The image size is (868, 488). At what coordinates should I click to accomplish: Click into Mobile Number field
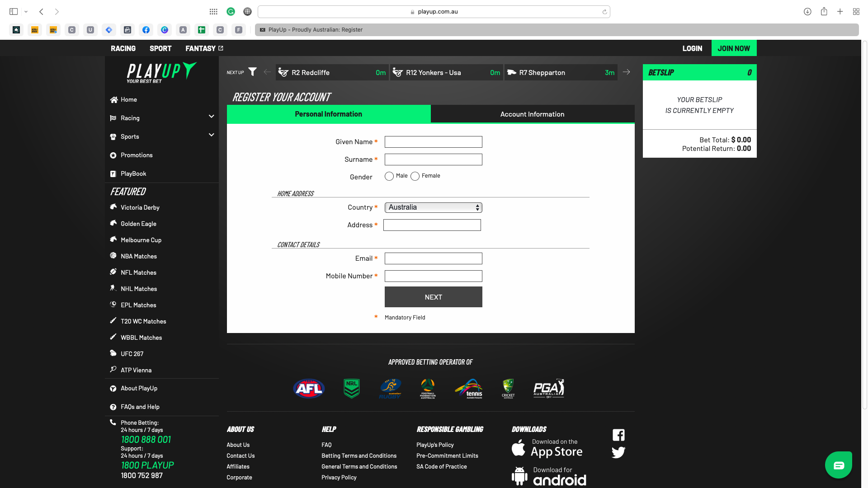[433, 276]
